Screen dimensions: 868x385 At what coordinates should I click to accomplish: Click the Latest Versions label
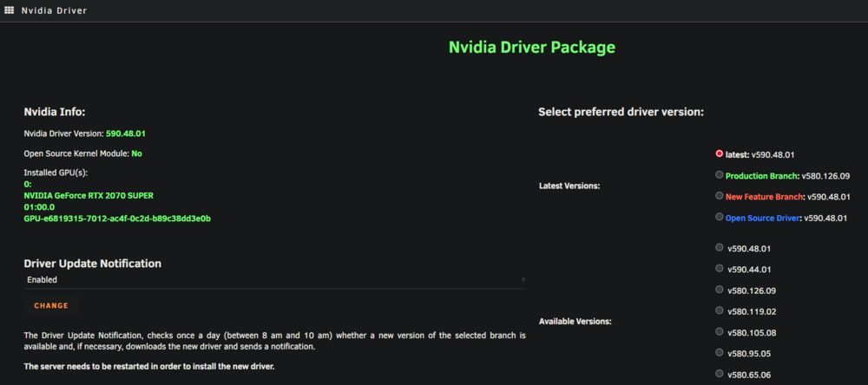pyautogui.click(x=569, y=186)
